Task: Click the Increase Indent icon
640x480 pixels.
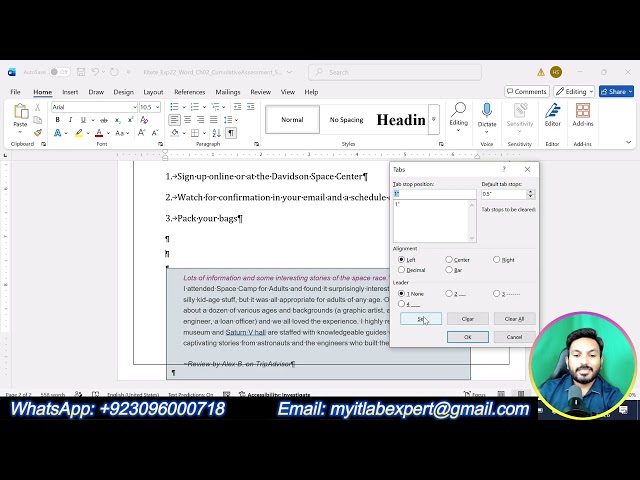Action: [x=251, y=107]
